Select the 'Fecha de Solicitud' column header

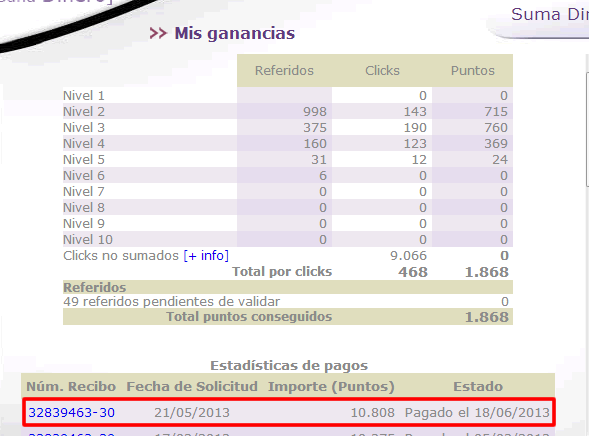pyautogui.click(x=192, y=386)
